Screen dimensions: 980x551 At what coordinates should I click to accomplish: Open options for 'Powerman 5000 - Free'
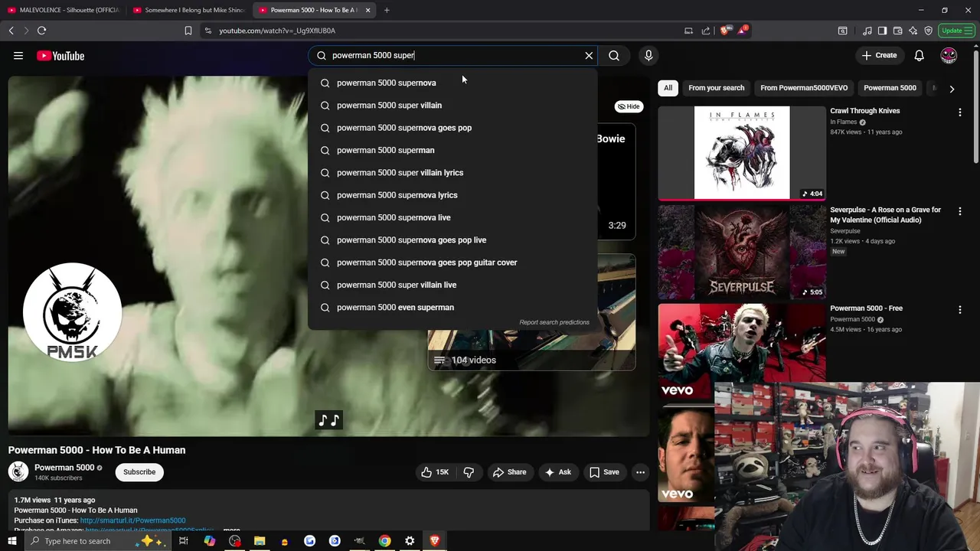(x=959, y=310)
